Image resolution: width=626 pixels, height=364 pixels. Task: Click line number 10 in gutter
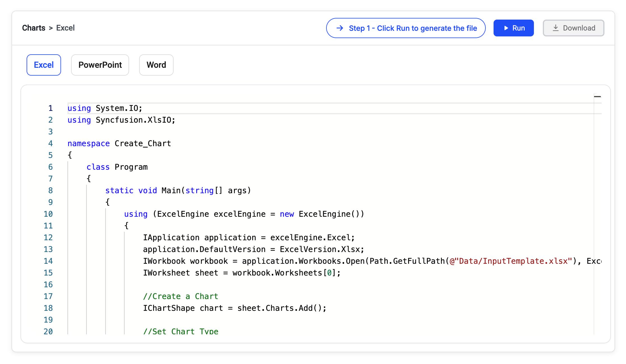[x=48, y=214]
